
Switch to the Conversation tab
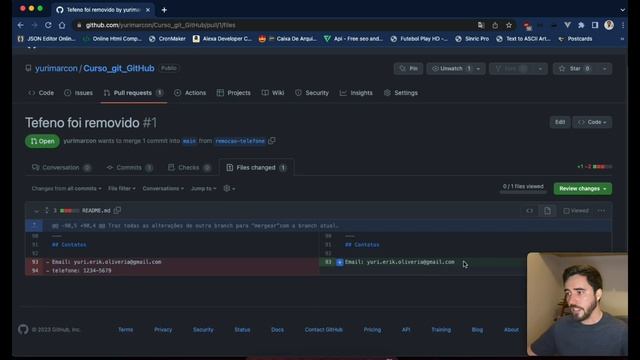coord(61,168)
